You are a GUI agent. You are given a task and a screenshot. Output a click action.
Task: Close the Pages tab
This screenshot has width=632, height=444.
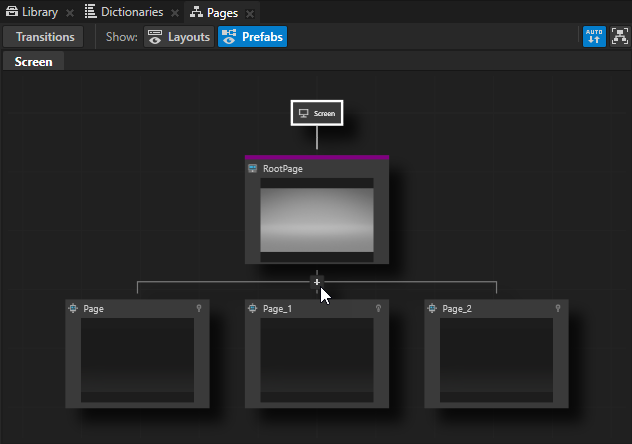[250, 13]
